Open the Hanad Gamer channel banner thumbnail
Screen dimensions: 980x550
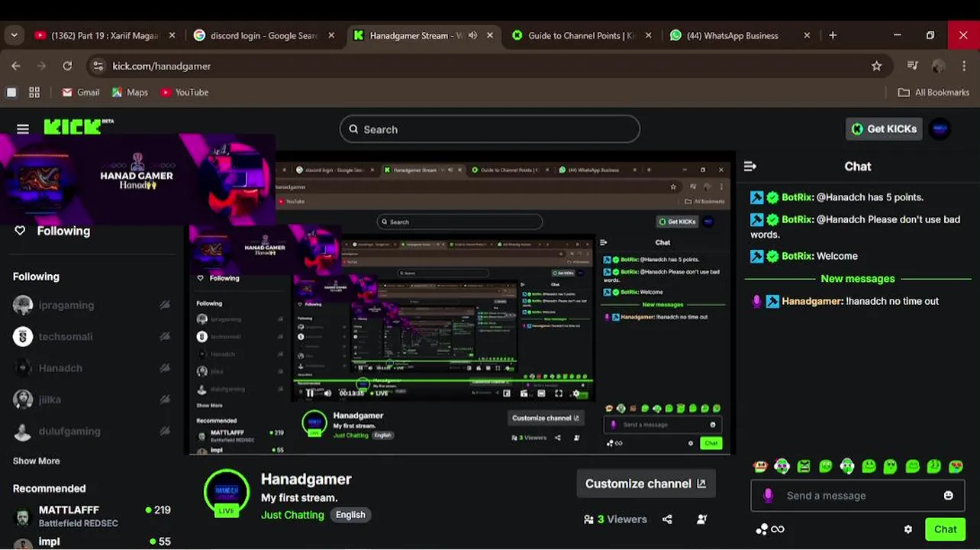[x=137, y=180]
